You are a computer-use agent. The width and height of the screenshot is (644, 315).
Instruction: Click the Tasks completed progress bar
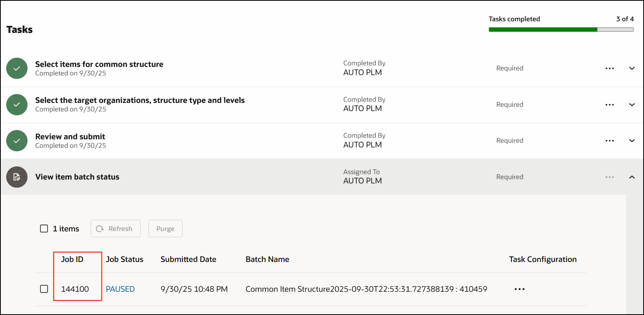coord(561,29)
